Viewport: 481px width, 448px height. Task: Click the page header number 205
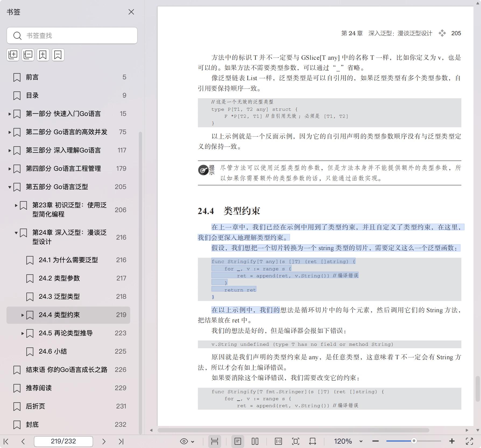456,33
